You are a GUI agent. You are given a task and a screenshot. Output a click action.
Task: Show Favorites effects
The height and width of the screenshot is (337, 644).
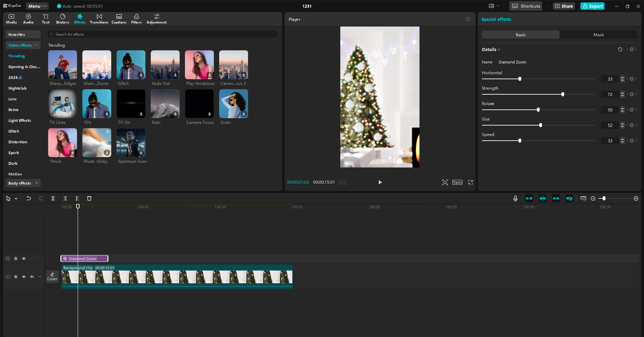pyautogui.click(x=23, y=34)
